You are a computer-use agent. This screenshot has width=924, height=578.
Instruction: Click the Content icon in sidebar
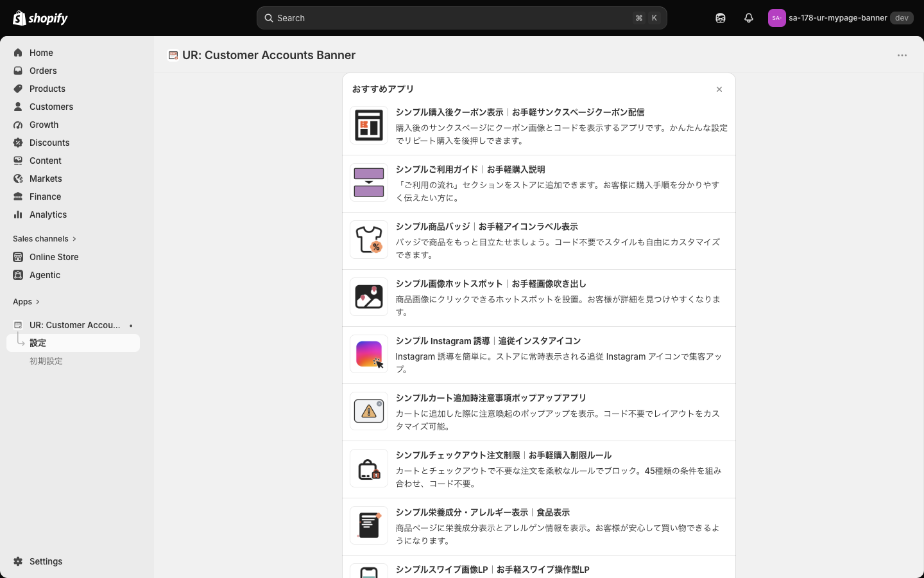pos(18,161)
